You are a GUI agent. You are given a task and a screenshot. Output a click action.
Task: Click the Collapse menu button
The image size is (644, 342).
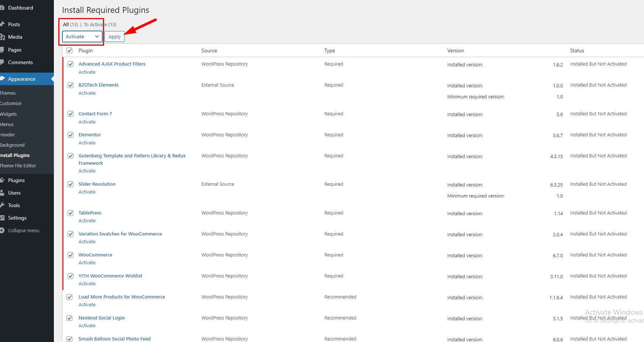point(24,230)
